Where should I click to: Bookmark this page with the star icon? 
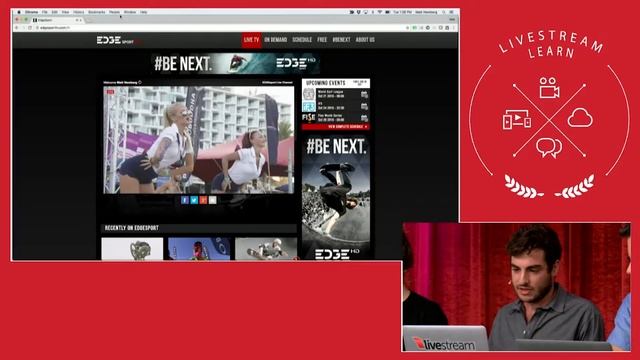pyautogui.click(x=407, y=28)
